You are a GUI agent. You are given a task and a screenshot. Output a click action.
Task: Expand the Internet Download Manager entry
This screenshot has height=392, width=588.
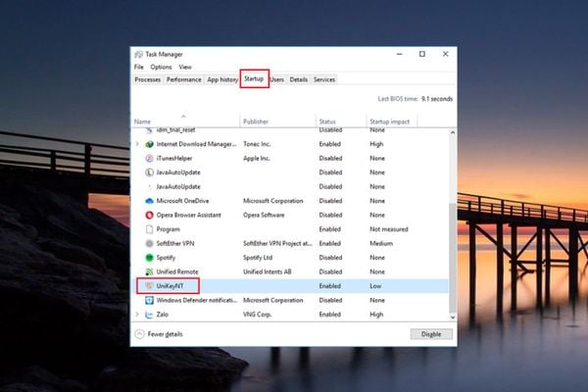point(137,144)
